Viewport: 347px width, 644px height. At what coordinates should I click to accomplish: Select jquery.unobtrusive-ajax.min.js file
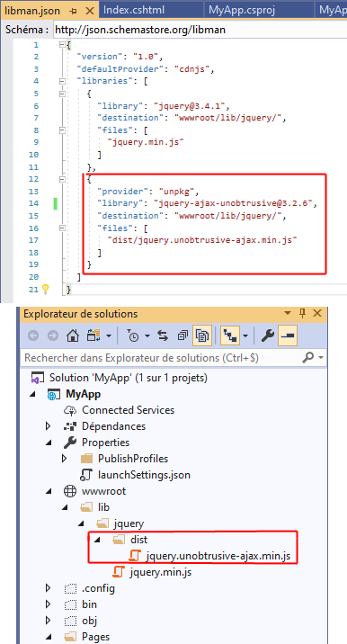218,556
